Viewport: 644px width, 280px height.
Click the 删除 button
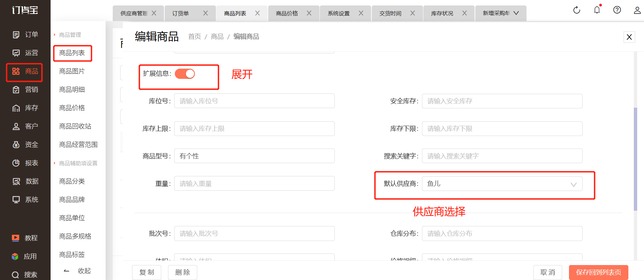coord(183,273)
